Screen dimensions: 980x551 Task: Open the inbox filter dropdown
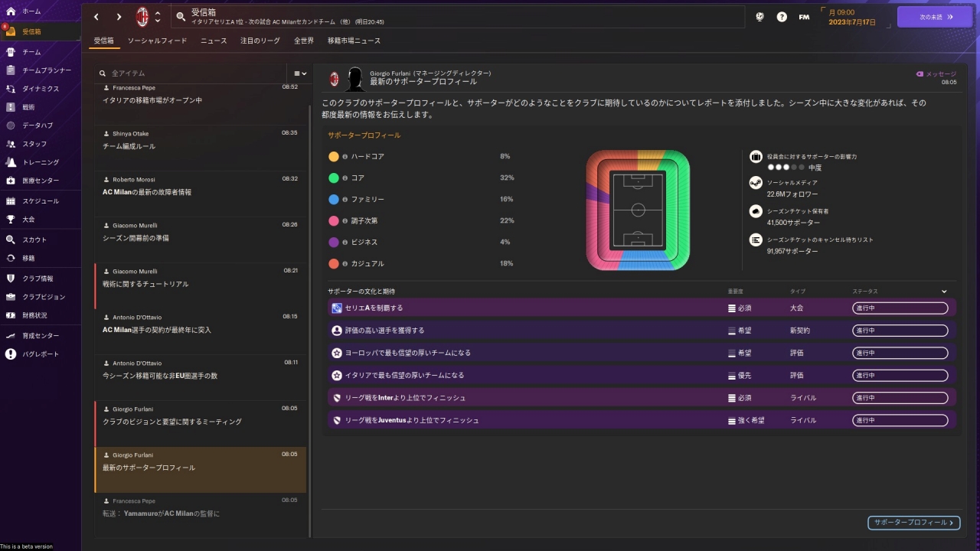[x=300, y=73]
